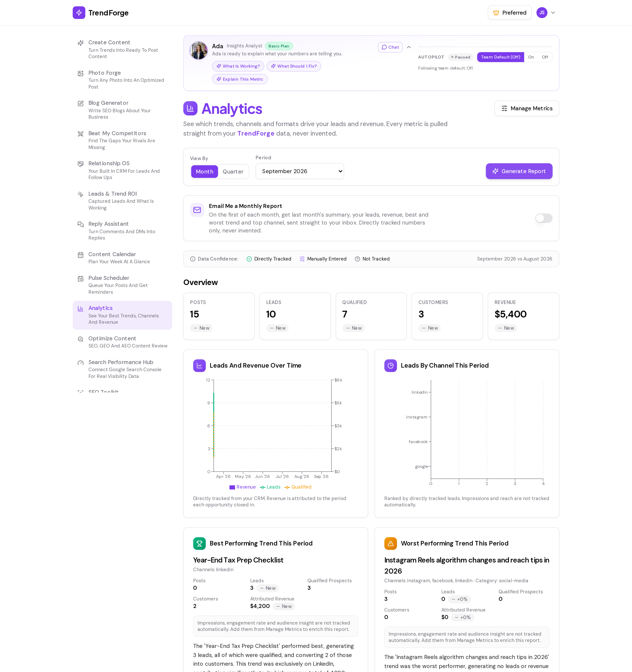Viewport: 632px width, 672px height.
Task: Click the Content Calendar icon
Action: pyautogui.click(x=80, y=255)
